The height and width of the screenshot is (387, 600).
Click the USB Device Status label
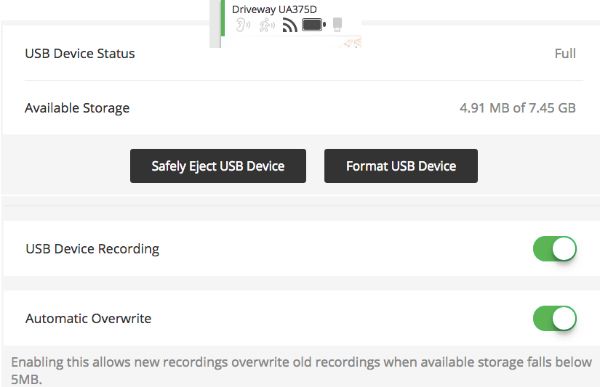tap(80, 54)
